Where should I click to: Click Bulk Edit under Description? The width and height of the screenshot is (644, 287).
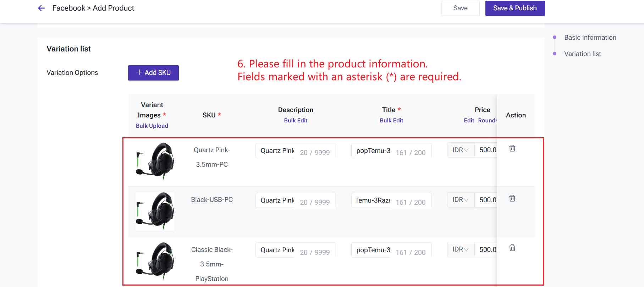tap(296, 121)
